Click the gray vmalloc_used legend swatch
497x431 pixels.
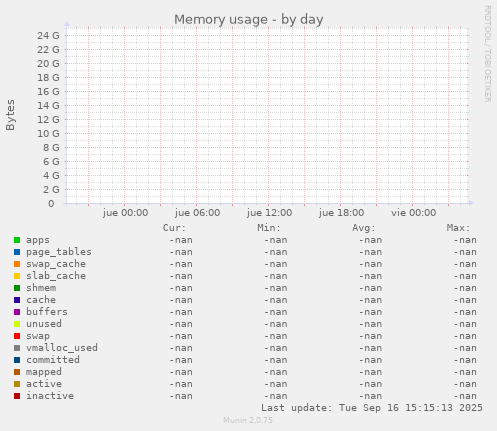17,348
